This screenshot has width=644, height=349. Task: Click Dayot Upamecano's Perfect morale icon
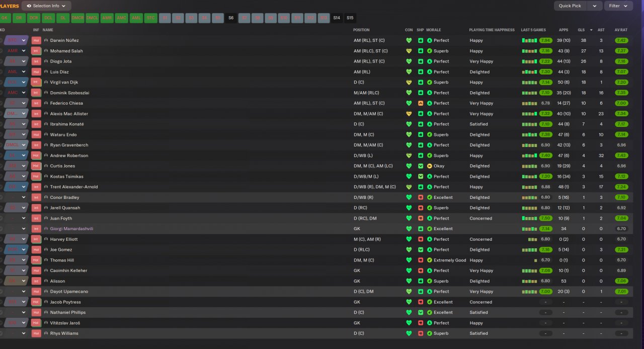(429, 292)
